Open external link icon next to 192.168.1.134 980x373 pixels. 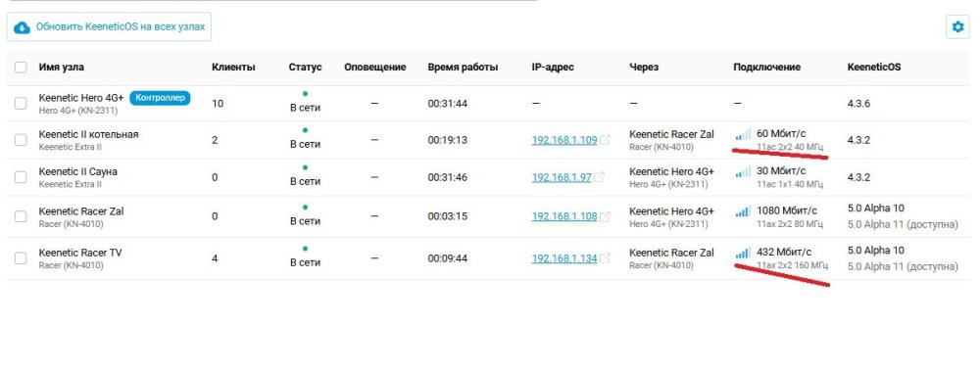(605, 258)
